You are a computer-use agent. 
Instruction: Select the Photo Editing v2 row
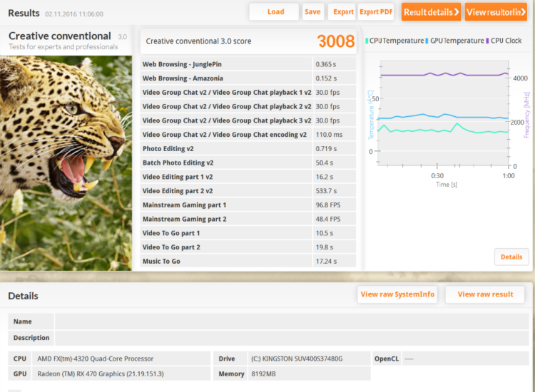pos(248,149)
